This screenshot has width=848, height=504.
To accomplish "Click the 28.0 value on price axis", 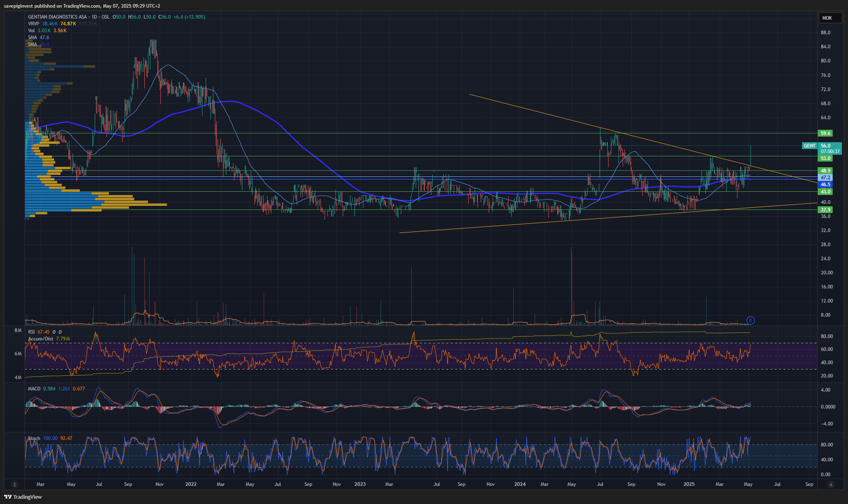I will tap(825, 245).
